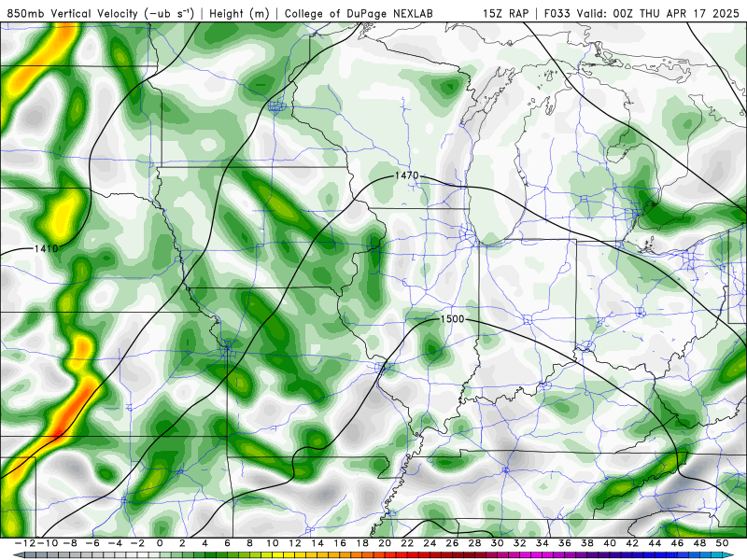Viewport: 747px width, 560px height.
Task: Click the 4 value on color scale
Action: [x=204, y=543]
